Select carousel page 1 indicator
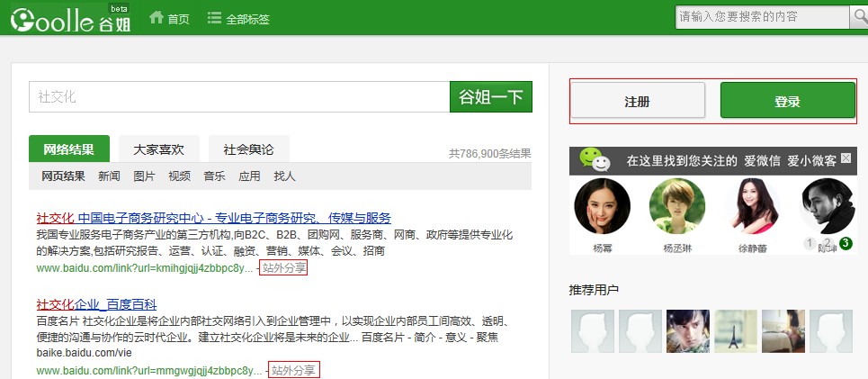Image resolution: width=868 pixels, height=379 pixels. [x=810, y=244]
